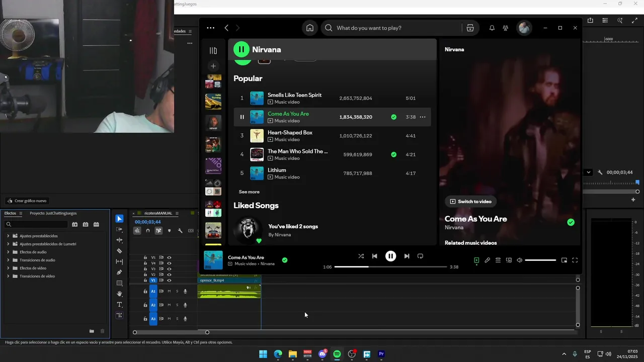Toggle Spotify shuffle
Image resolution: width=644 pixels, height=362 pixels.
361,256
